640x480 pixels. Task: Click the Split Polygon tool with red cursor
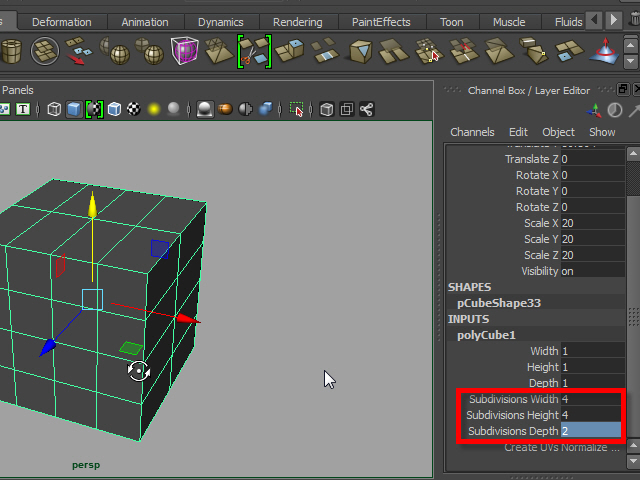pos(429,51)
